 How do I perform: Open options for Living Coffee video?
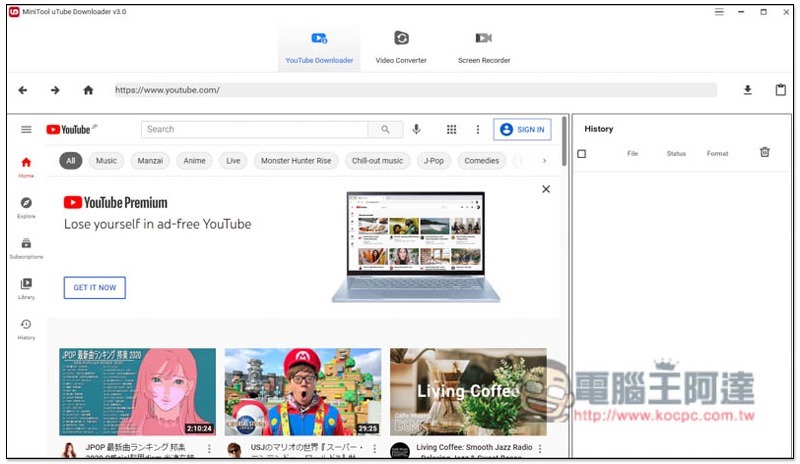coord(540,449)
